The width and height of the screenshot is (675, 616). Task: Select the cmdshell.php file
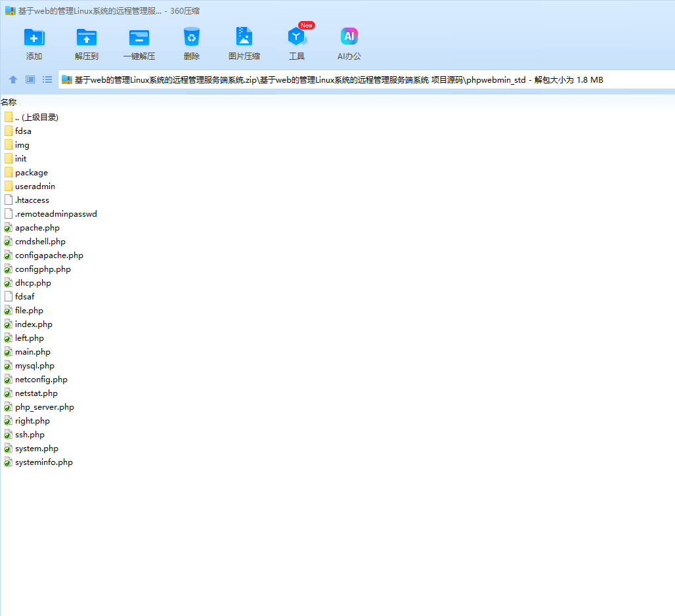point(35,241)
